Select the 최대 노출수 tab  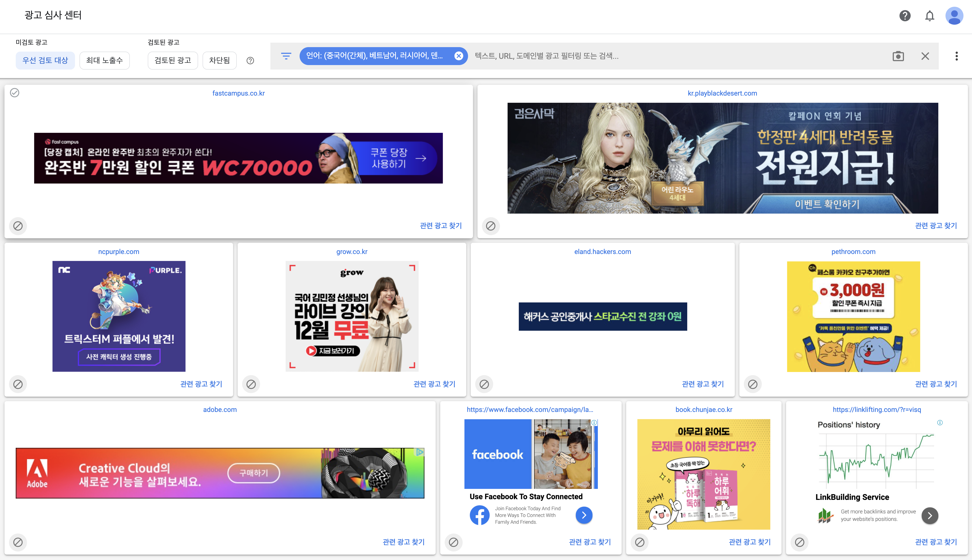tap(104, 60)
